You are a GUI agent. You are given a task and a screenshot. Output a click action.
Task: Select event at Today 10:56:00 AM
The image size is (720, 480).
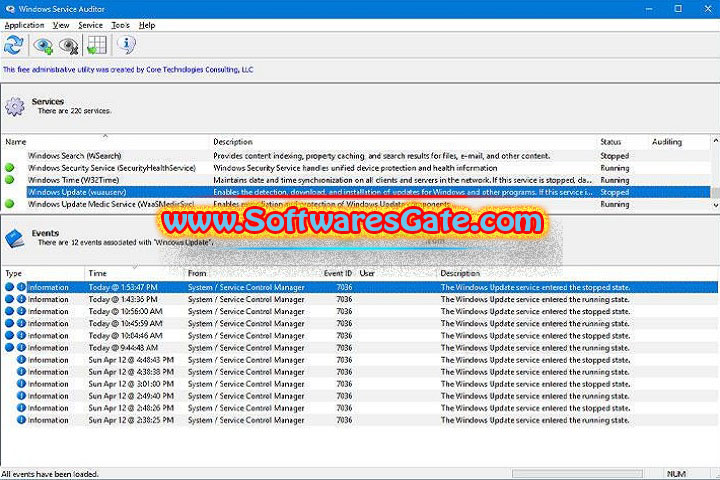tap(360, 311)
